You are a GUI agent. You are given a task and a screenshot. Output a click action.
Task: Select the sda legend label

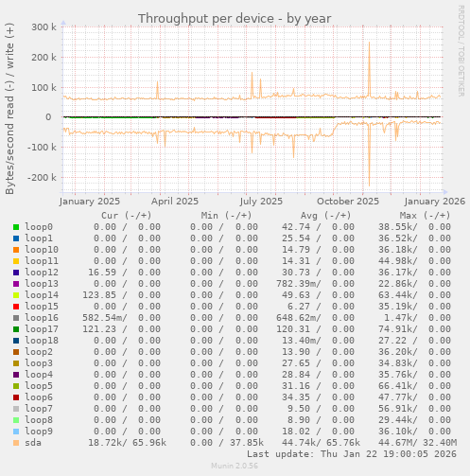click(x=33, y=443)
